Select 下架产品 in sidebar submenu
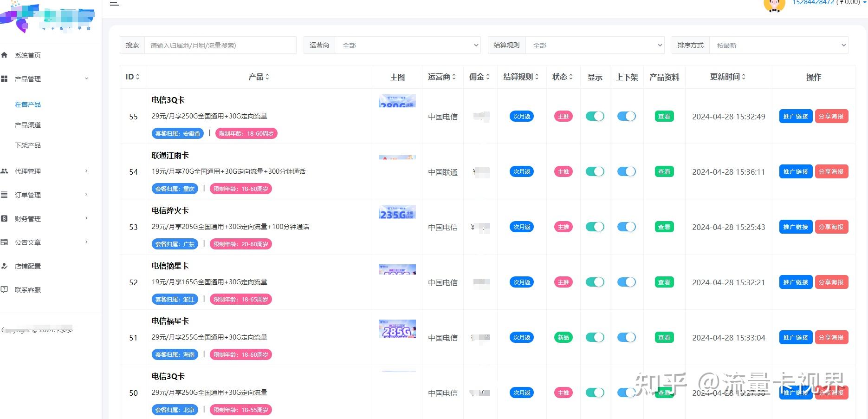This screenshot has width=868, height=419. (x=28, y=145)
